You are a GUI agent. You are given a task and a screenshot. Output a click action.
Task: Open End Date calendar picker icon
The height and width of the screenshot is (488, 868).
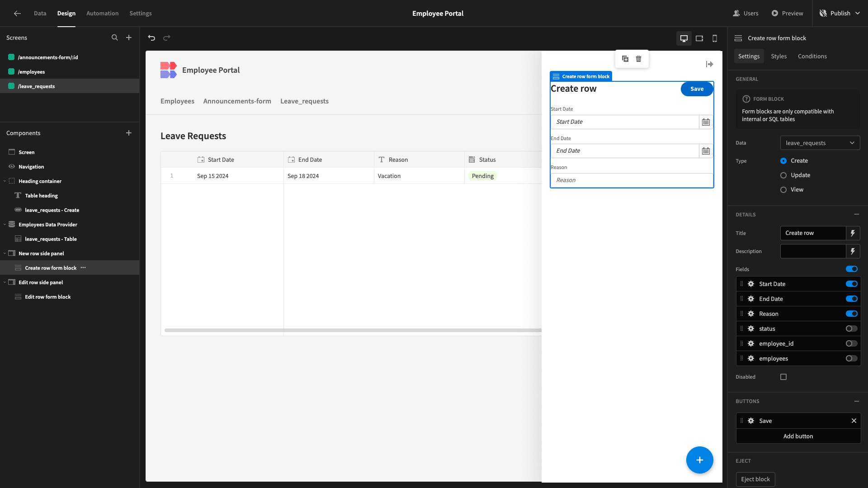click(706, 151)
